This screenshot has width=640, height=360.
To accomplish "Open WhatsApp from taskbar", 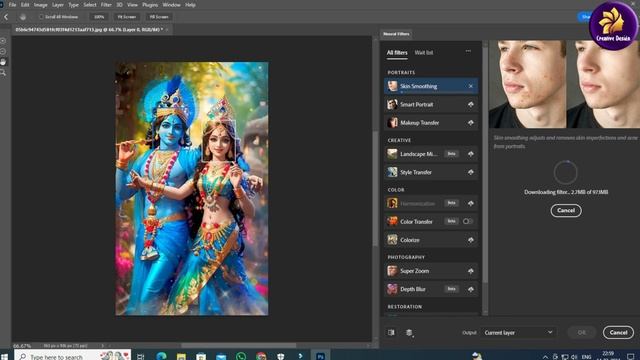I will (241, 356).
